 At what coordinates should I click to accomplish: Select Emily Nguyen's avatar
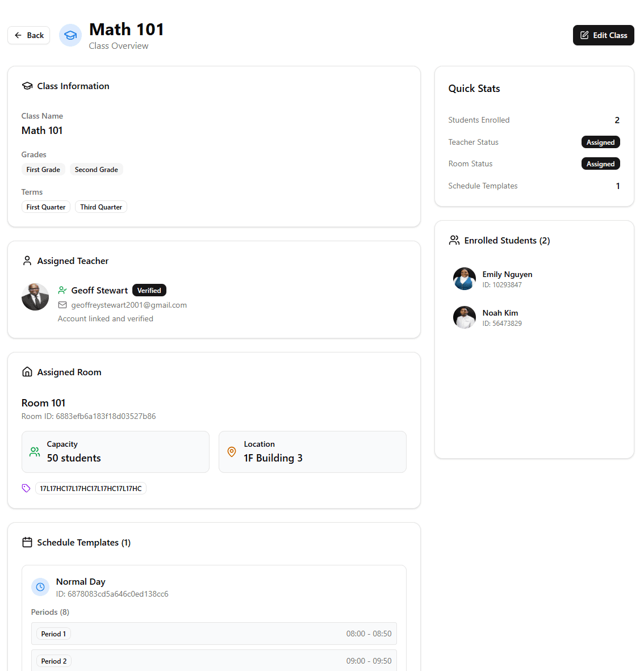[x=464, y=279]
